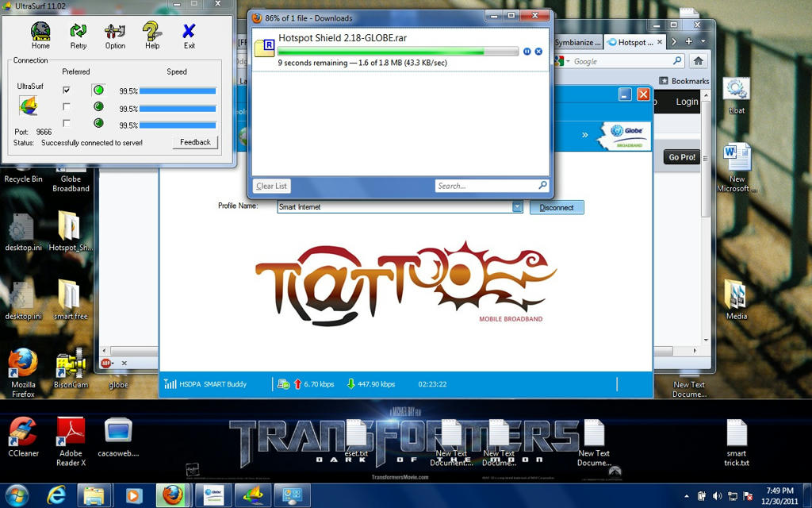Open a new tab in Firefox
The image size is (812, 508).
[x=689, y=41]
